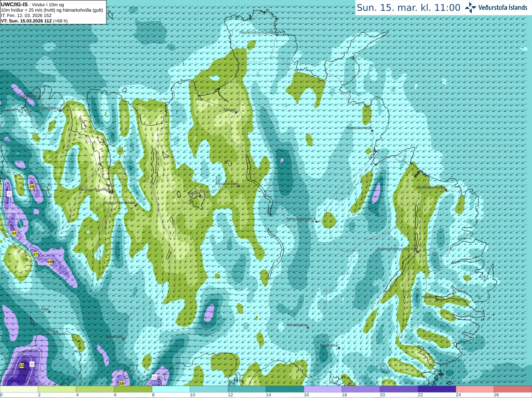Image resolution: width=532 pixels, height=398 pixels.
Task: Select the IT: Fim. 12. 03. 2026 15Z line
Action: coord(26,15)
